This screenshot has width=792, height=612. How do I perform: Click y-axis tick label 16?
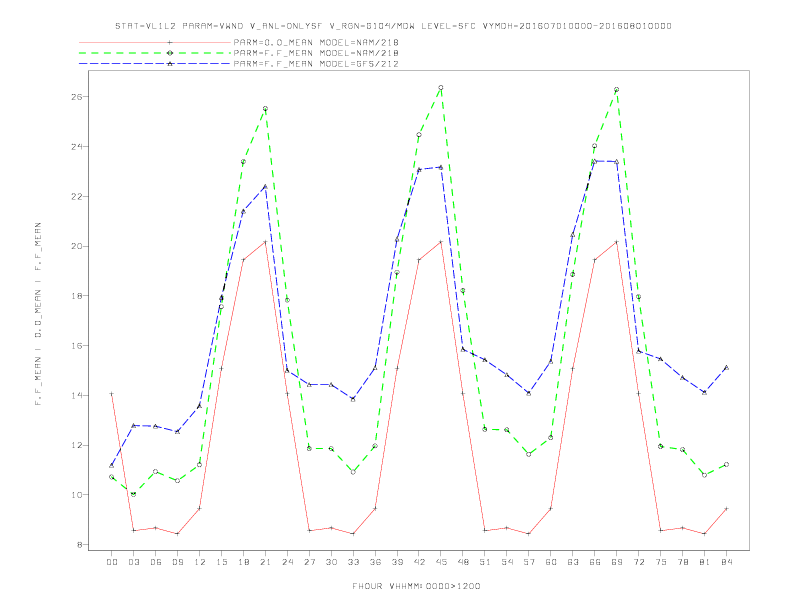tap(77, 345)
